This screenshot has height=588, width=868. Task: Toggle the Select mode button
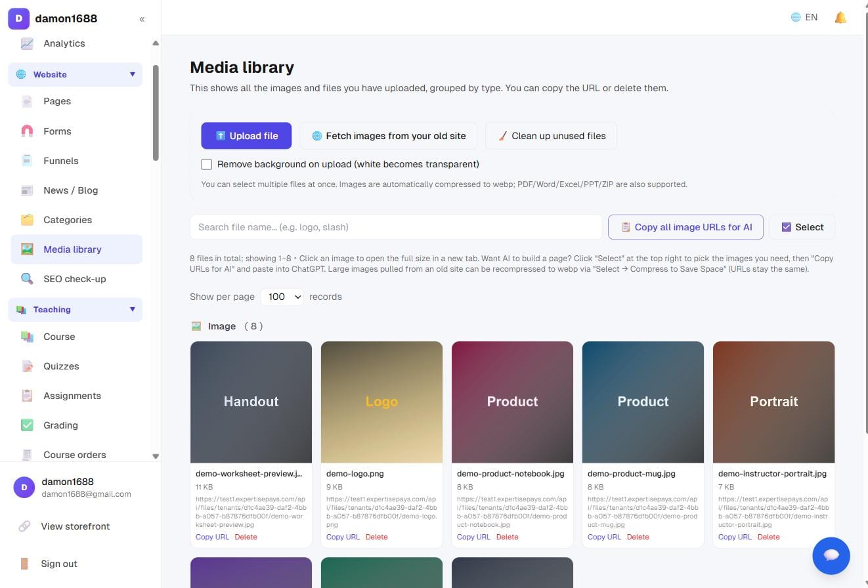(802, 227)
